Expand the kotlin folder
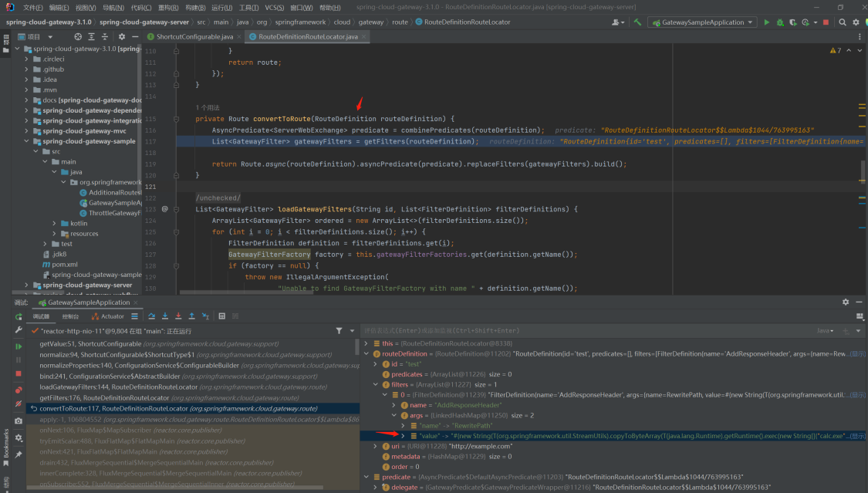This screenshot has height=493, width=868. pos(54,224)
